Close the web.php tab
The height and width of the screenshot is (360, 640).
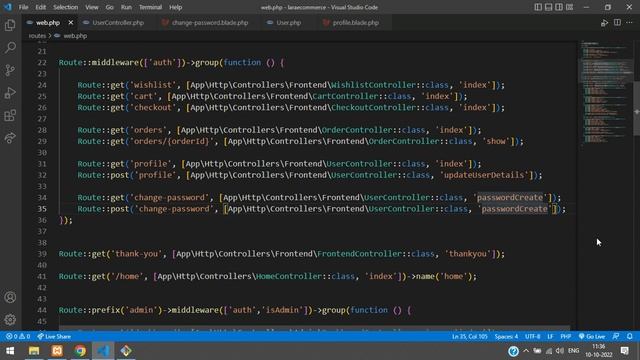pyautogui.click(x=71, y=23)
